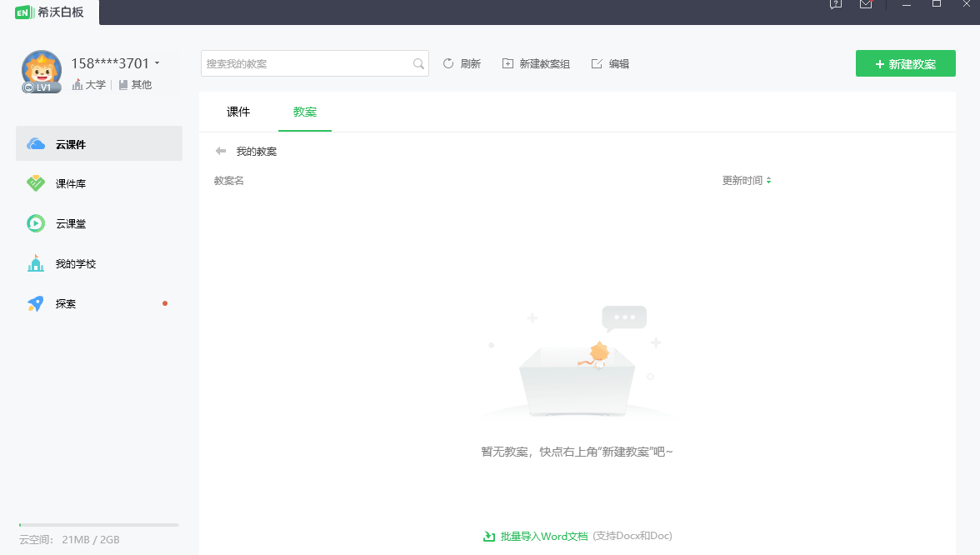Open the message envelope icon

866,4
